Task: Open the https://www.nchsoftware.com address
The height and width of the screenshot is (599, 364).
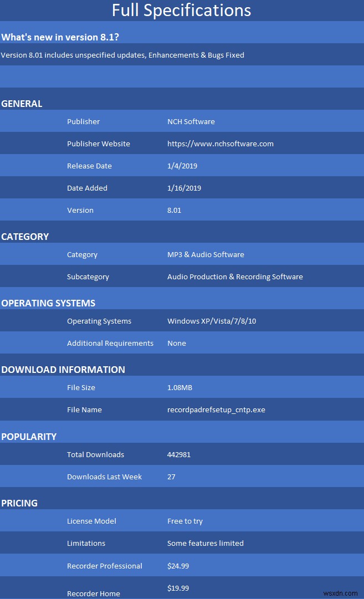Action: pyautogui.click(x=221, y=144)
